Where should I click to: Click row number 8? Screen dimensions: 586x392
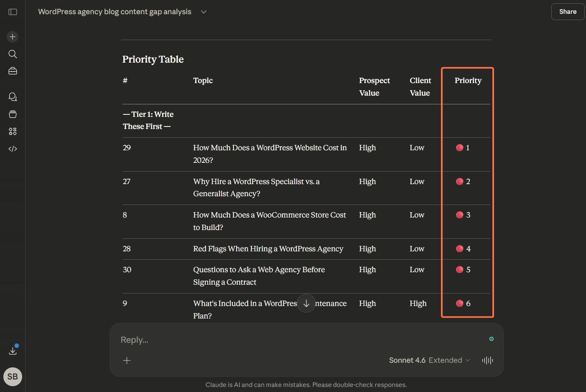point(125,215)
